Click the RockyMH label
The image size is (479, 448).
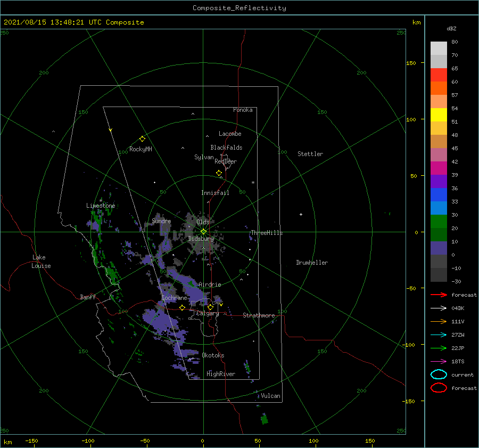tap(141, 149)
